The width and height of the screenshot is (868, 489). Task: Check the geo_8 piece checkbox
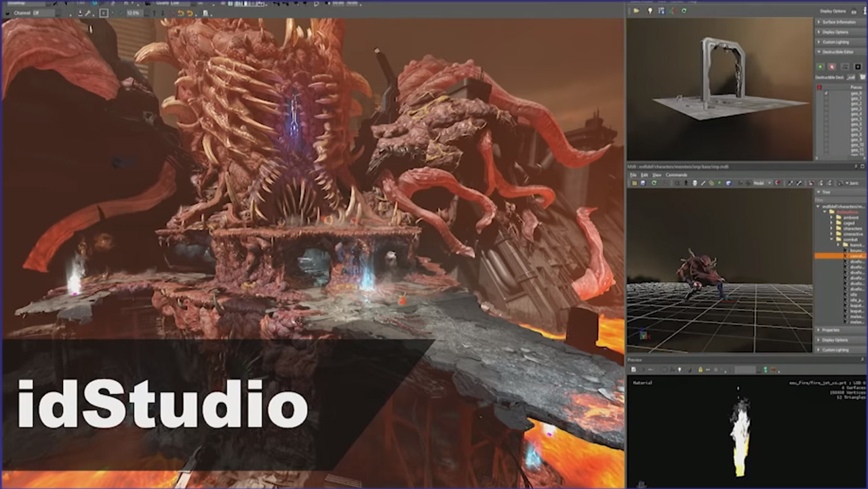[826, 134]
